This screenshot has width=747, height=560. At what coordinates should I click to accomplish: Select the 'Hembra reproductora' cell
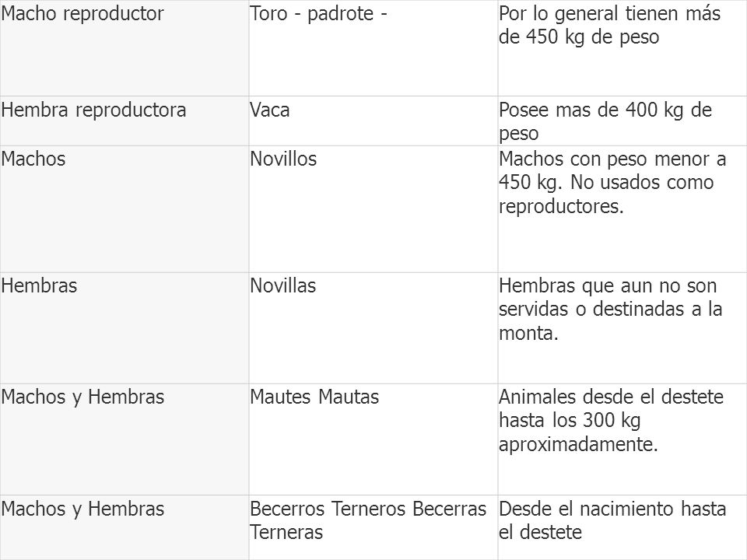click(x=124, y=121)
